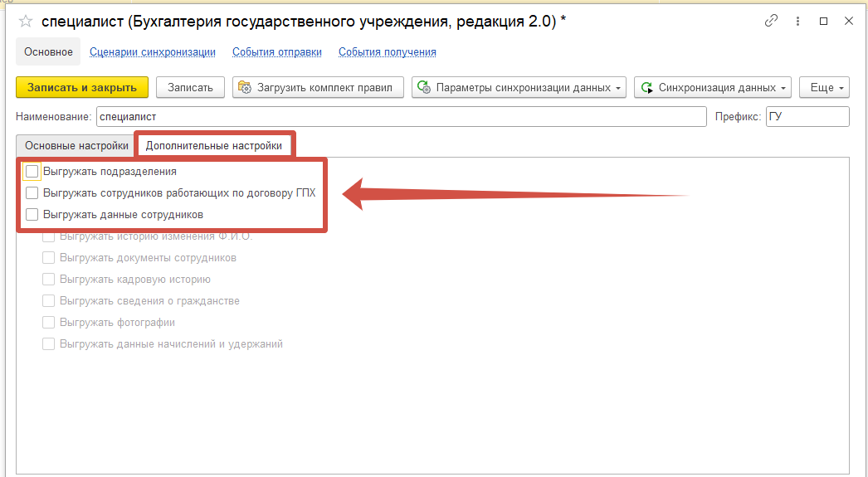Enable Выгружать подразделения checkbox
Image resolution: width=868 pixels, height=477 pixels.
[32, 172]
